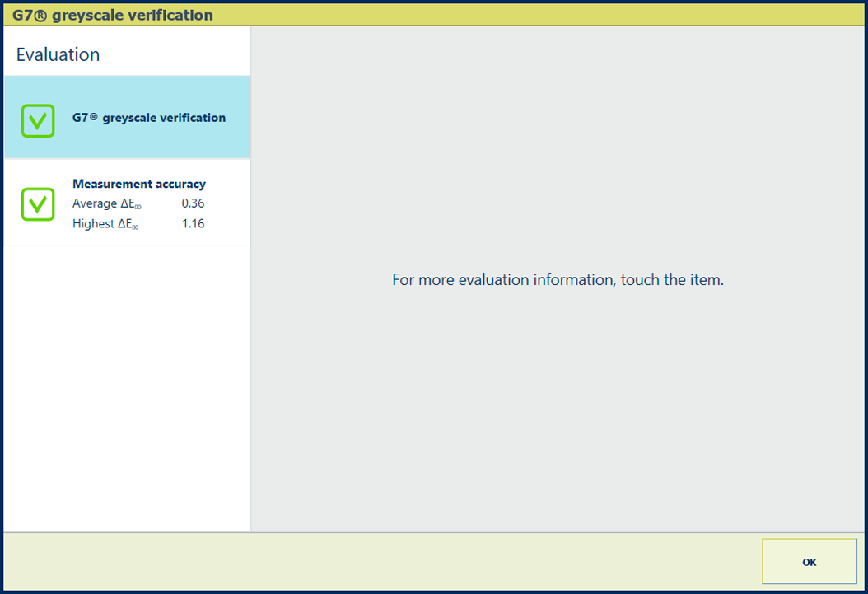Click the empty bottom bar left of OK

(379, 562)
